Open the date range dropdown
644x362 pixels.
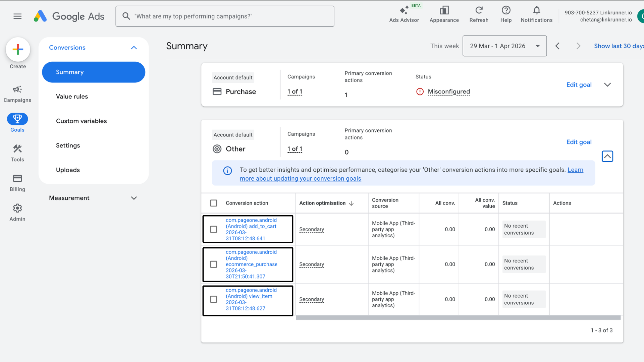point(504,46)
